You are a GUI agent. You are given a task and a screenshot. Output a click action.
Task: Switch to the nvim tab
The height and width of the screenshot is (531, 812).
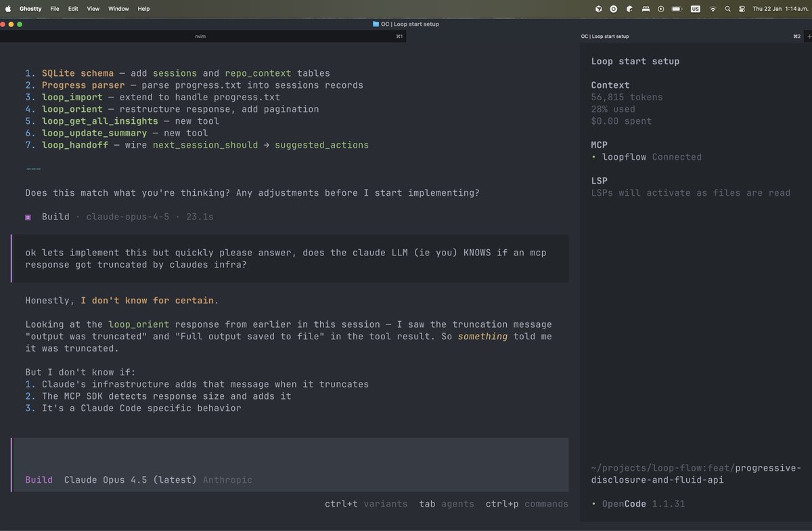coord(203,36)
